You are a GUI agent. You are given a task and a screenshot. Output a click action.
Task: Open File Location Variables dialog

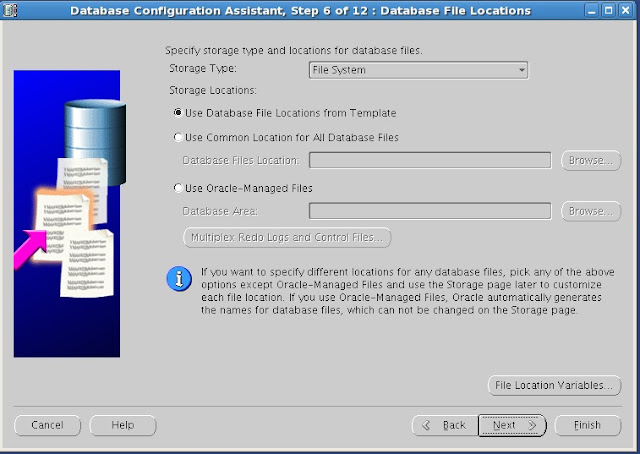coord(554,385)
